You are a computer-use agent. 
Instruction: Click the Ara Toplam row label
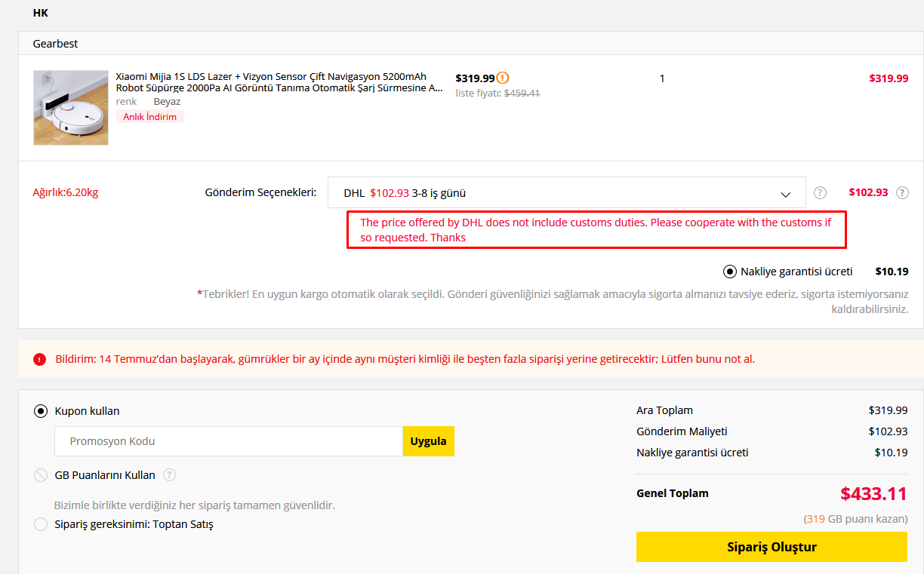tap(665, 410)
